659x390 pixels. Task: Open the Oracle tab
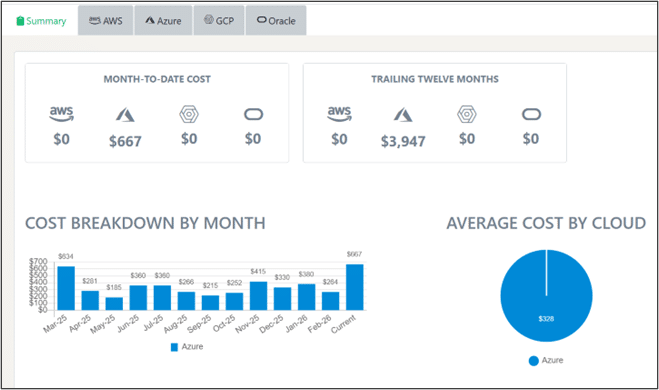276,21
